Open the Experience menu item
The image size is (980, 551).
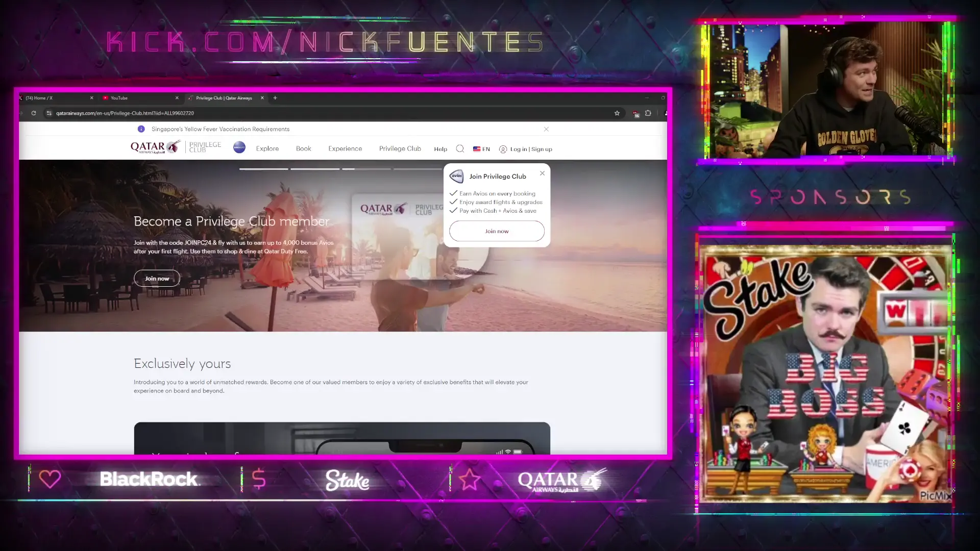pyautogui.click(x=345, y=148)
